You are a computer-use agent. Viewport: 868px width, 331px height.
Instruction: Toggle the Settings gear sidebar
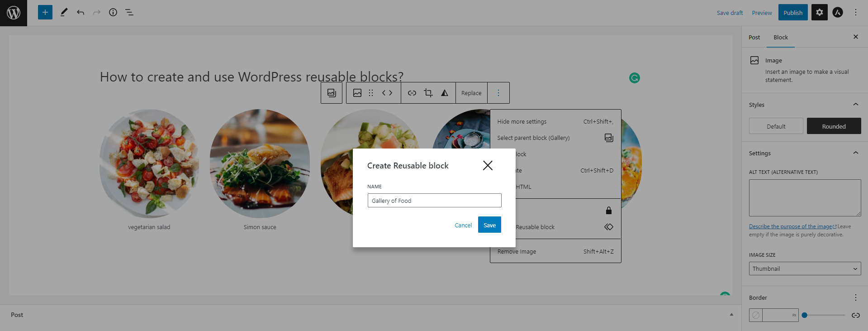pos(820,12)
